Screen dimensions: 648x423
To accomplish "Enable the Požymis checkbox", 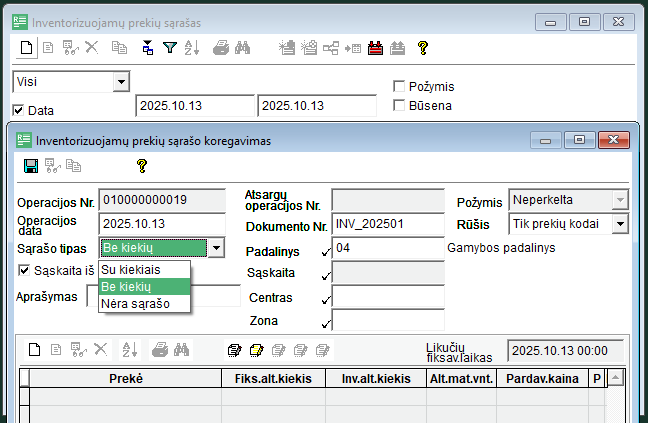I will (399, 87).
